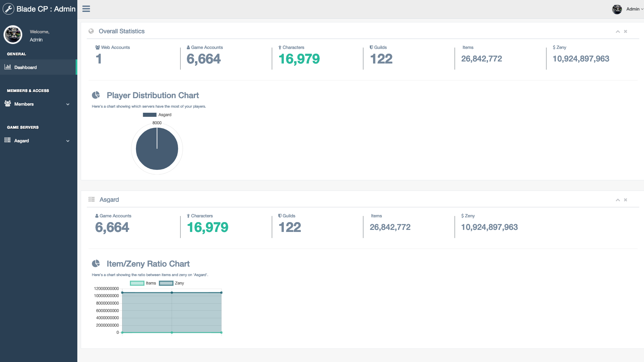
Task: Click 10,924,897,963 zeny in Overall Statistics
Action: (x=581, y=59)
